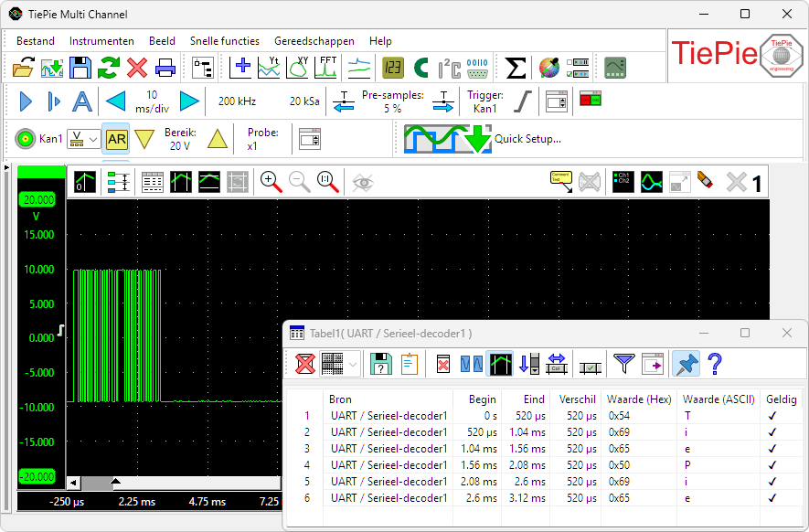Image resolution: width=809 pixels, height=532 pixels.
Task: Click the horizontal scrollbar left arrow
Action: coord(73,483)
